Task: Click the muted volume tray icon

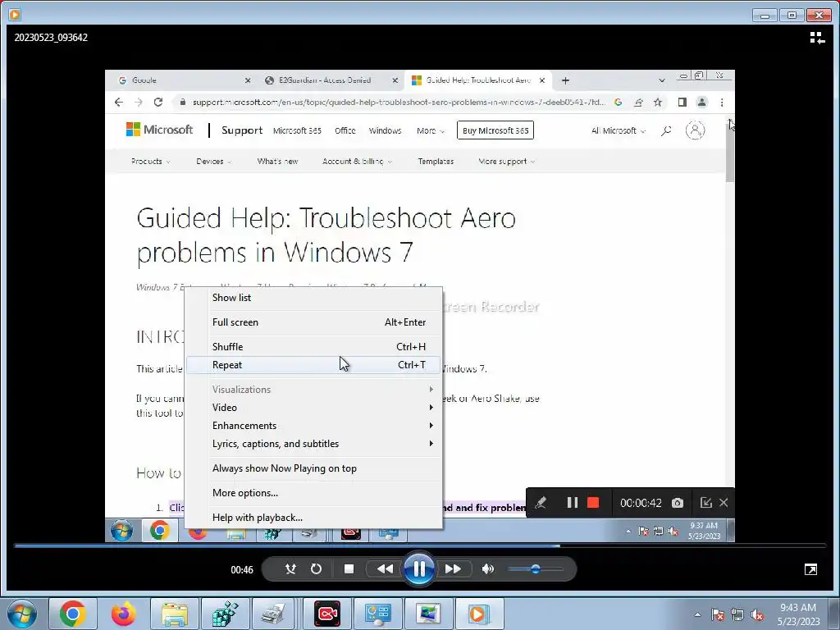Action: (x=757, y=614)
